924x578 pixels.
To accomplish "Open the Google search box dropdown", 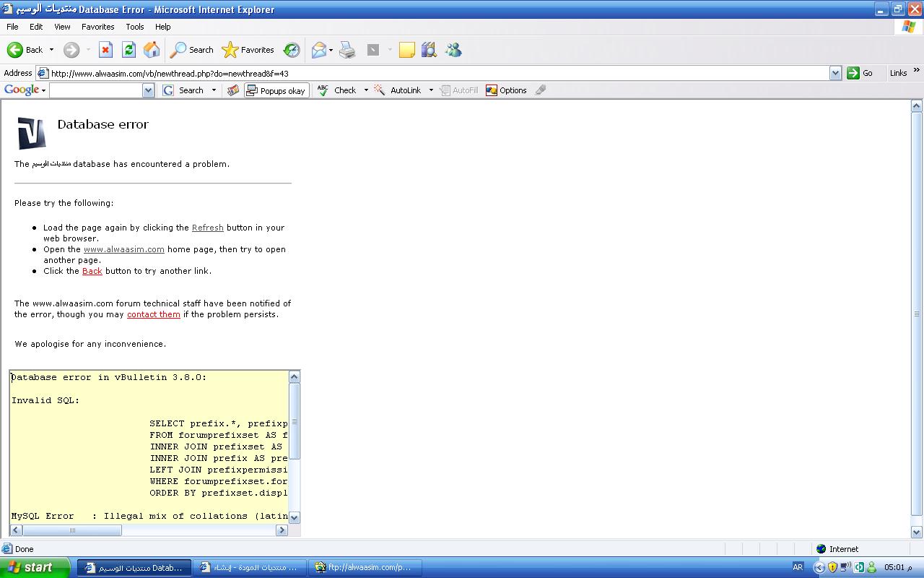I will pos(148,90).
